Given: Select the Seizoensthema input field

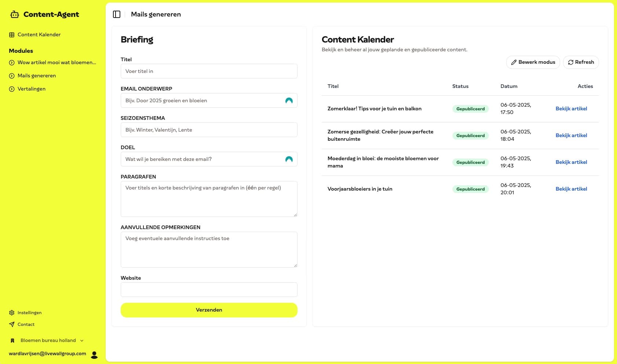Looking at the screenshot, I should pyautogui.click(x=209, y=130).
